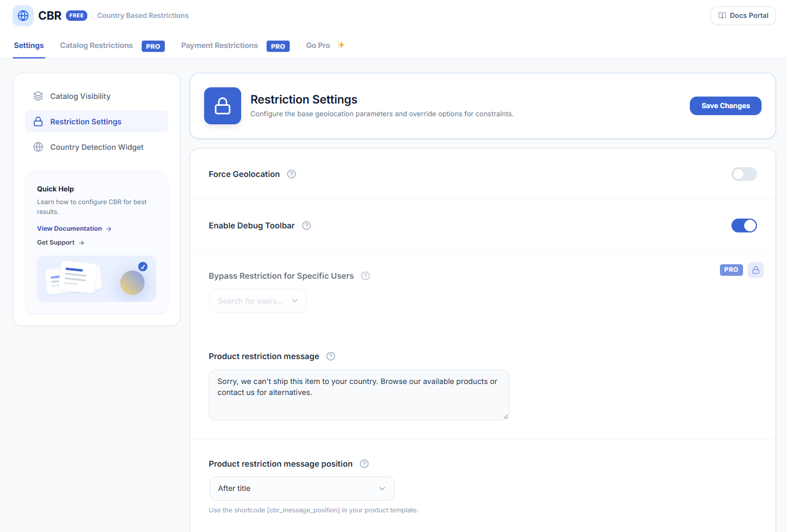Viewport: 787px width, 532px height.
Task: Click the 'Restriction Settings' page heading
Action: (x=304, y=99)
